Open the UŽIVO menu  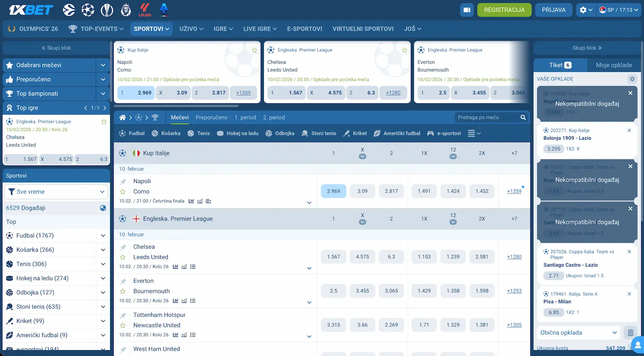tap(191, 29)
